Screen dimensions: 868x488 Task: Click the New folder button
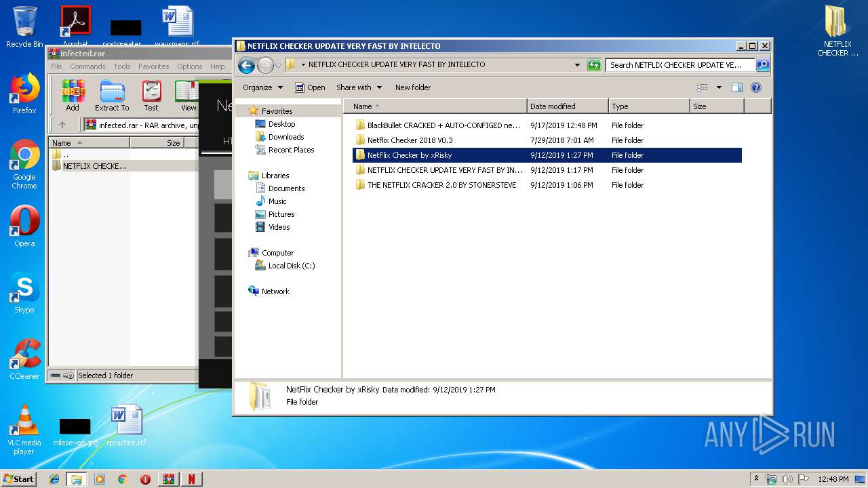click(x=413, y=87)
